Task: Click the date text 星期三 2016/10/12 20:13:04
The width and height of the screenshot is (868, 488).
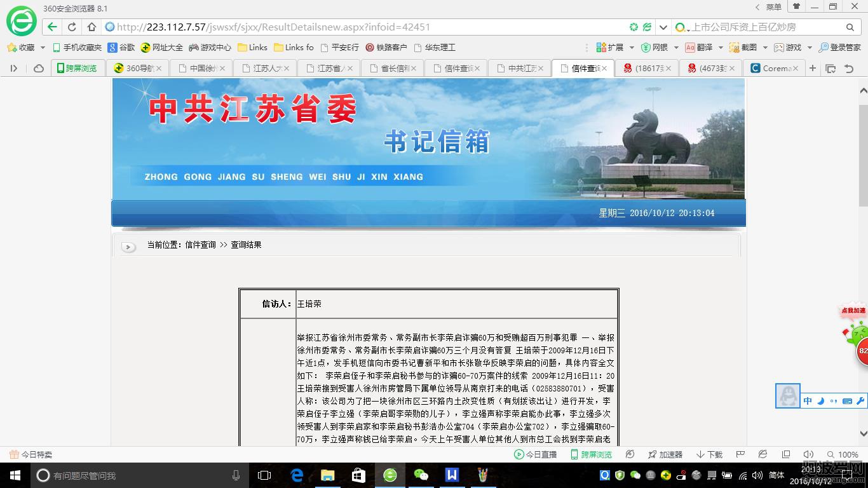Action: point(656,213)
